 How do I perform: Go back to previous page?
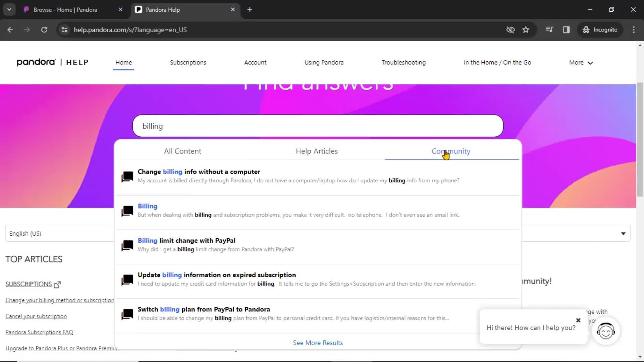[10, 29]
